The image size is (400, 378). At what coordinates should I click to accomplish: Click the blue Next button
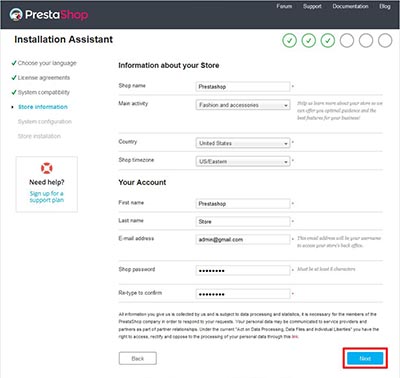click(x=365, y=359)
